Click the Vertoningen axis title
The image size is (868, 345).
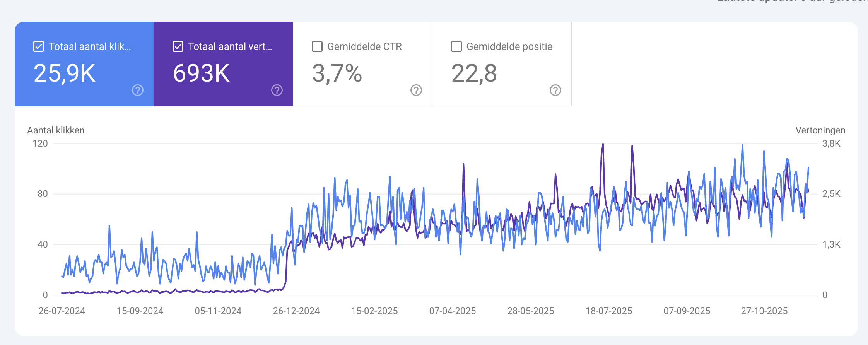click(820, 130)
